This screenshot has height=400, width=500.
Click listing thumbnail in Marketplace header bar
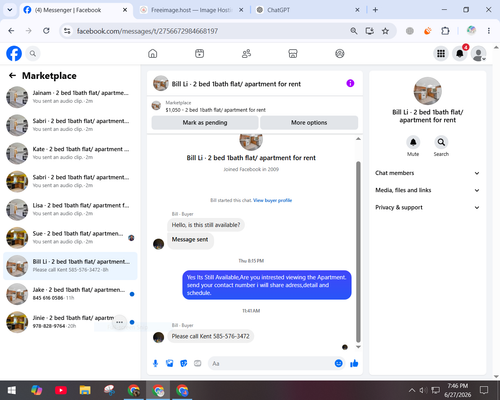pyautogui.click(x=156, y=106)
